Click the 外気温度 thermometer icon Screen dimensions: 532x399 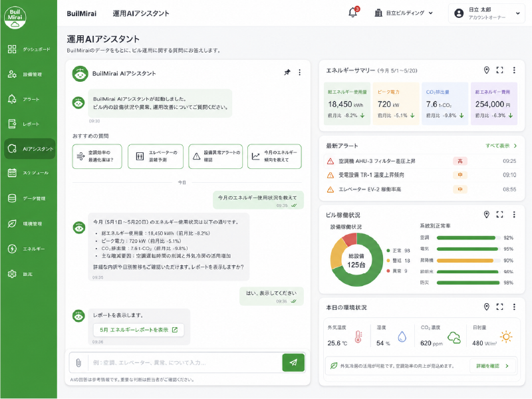click(358, 337)
